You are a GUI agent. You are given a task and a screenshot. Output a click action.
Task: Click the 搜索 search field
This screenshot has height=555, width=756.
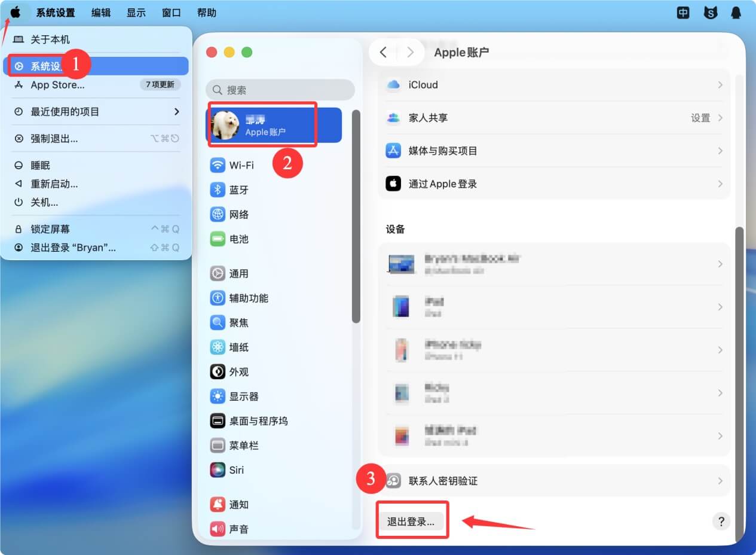click(280, 89)
